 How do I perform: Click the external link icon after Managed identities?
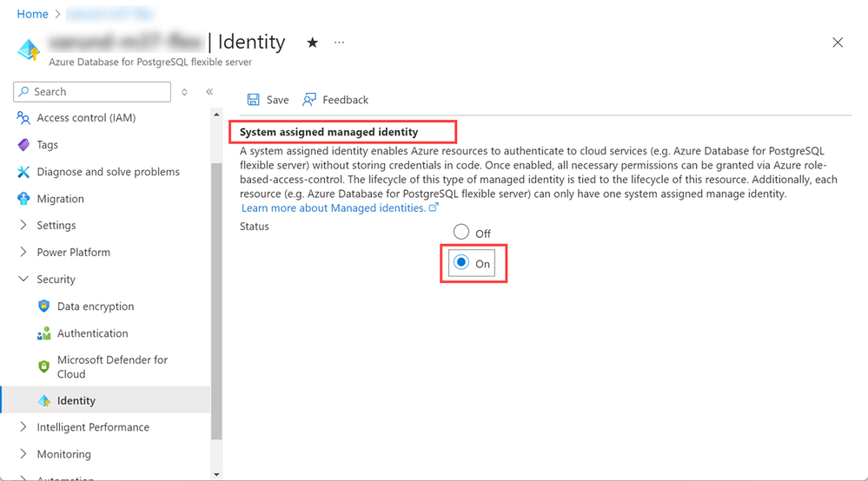click(434, 208)
